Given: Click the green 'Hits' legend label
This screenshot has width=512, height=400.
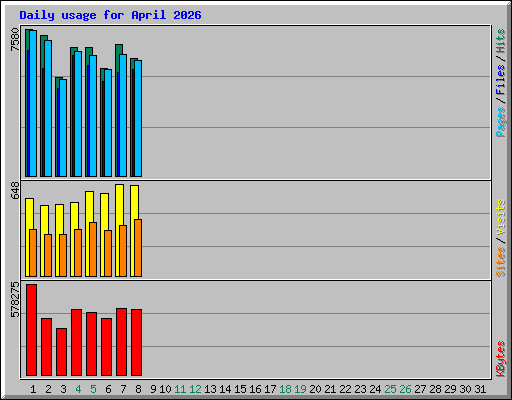Looking at the screenshot, I should (x=500, y=41).
